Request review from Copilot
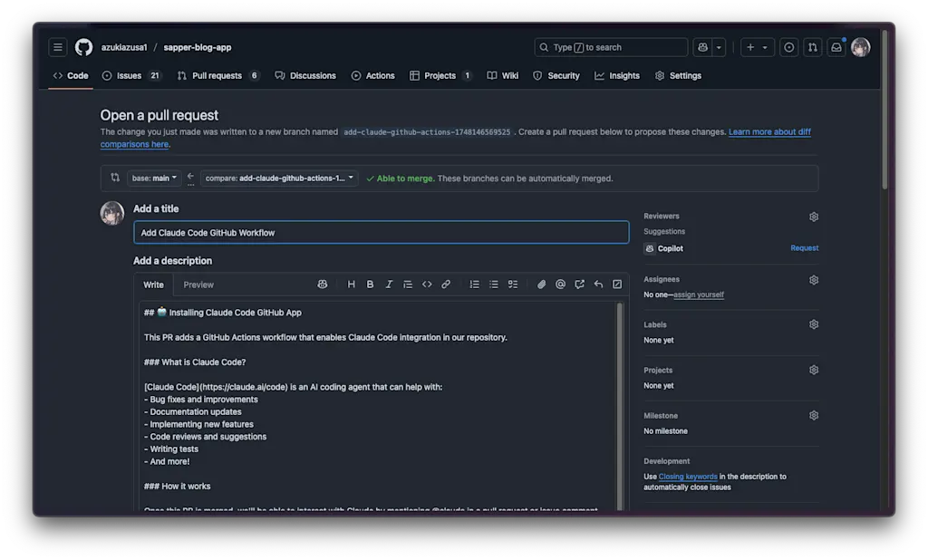928x560 pixels. (805, 248)
